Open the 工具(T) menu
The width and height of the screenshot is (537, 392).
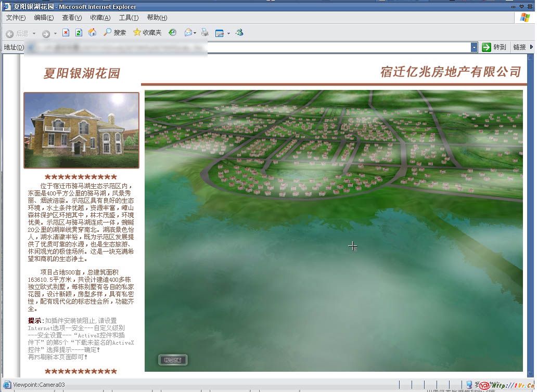click(129, 18)
